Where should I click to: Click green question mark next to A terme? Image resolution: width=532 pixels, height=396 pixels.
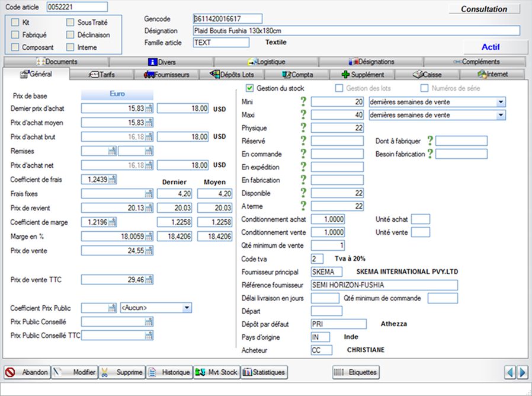[x=303, y=206]
